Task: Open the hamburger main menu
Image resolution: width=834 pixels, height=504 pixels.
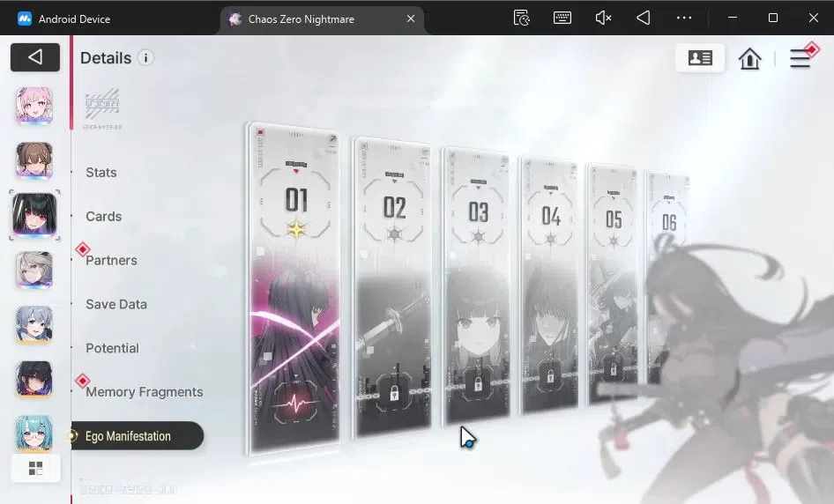Action: coord(800,58)
